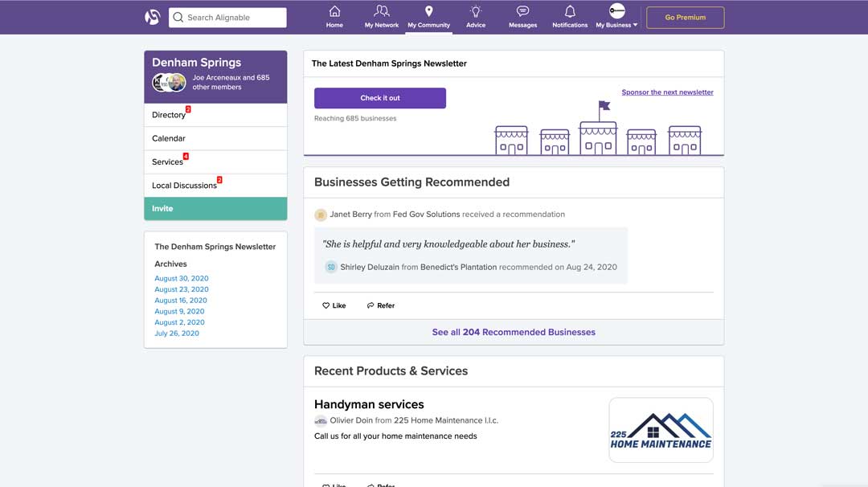Open the Advice lightbulb icon
This screenshot has height=487, width=868.
pos(476,11)
